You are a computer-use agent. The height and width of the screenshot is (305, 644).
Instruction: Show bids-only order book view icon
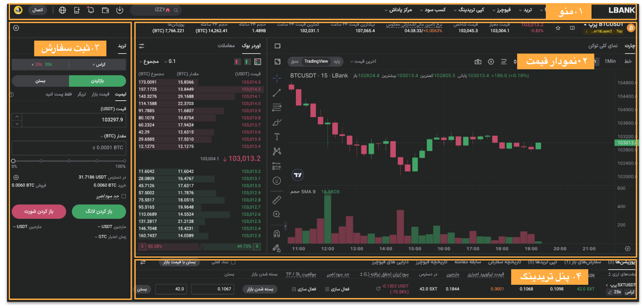pyautogui.click(x=248, y=61)
